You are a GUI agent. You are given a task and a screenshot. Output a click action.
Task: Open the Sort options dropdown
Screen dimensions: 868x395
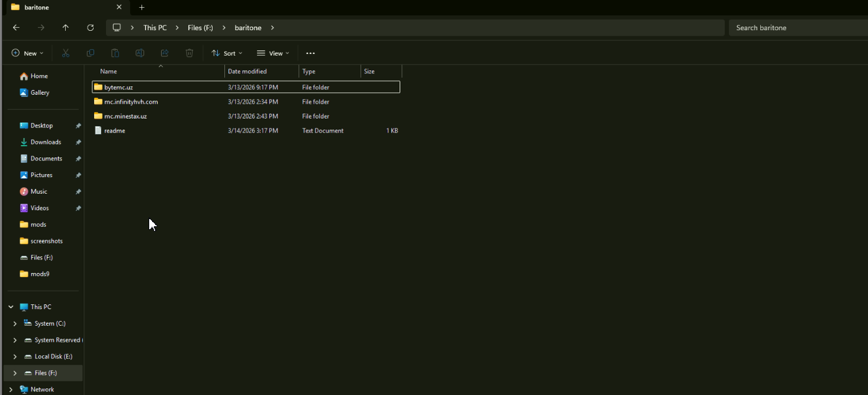click(x=227, y=53)
